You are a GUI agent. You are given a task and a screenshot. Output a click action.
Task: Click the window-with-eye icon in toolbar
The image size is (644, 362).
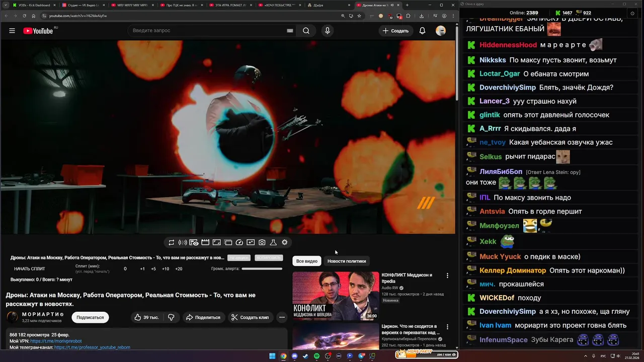(x=194, y=242)
